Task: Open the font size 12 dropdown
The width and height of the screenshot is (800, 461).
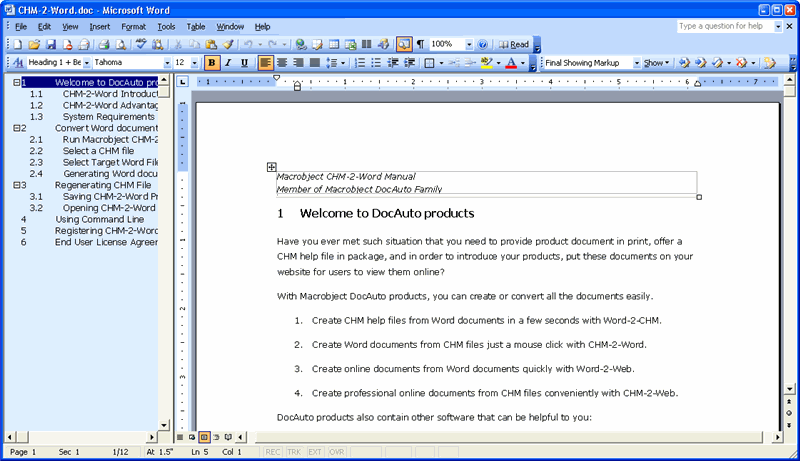Action: (x=194, y=63)
